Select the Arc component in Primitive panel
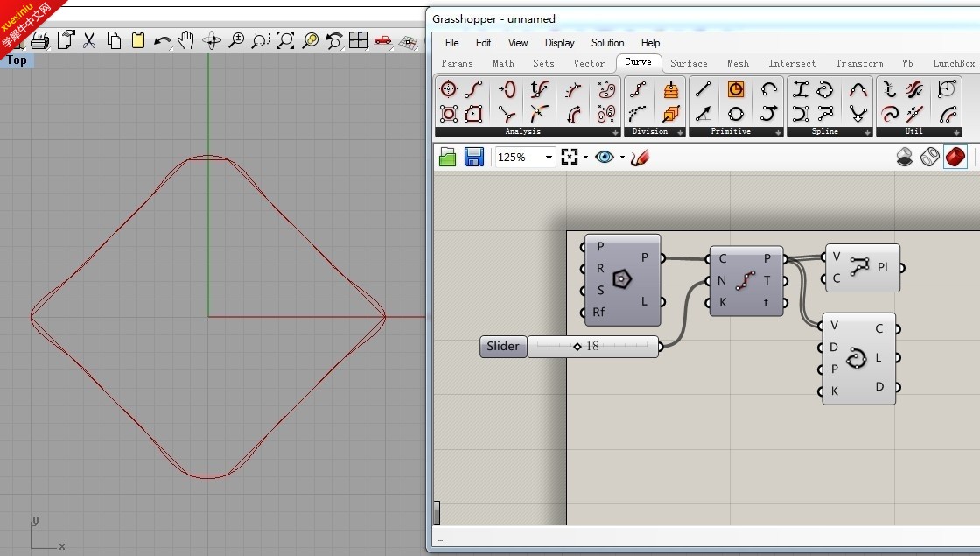Viewport: 980px width, 556px height. (769, 89)
